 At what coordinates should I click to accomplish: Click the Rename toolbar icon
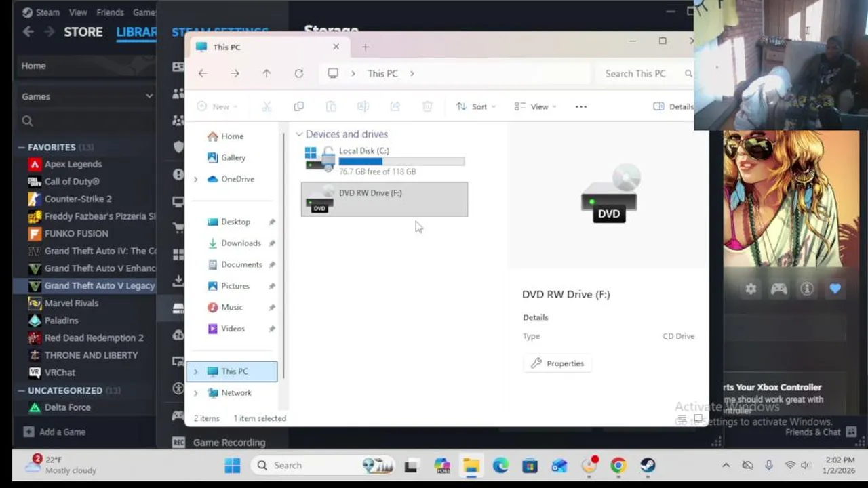[x=363, y=106]
